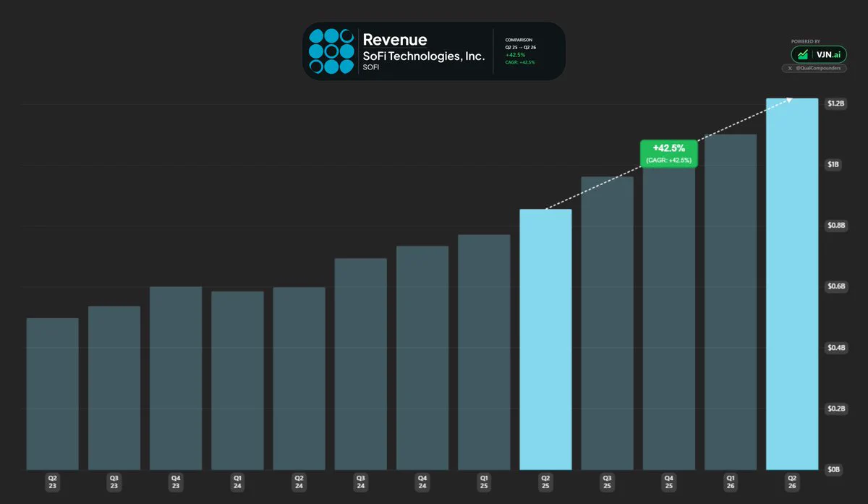Click the SOFI ticker text
The height and width of the screenshot is (504, 868).
pos(370,68)
